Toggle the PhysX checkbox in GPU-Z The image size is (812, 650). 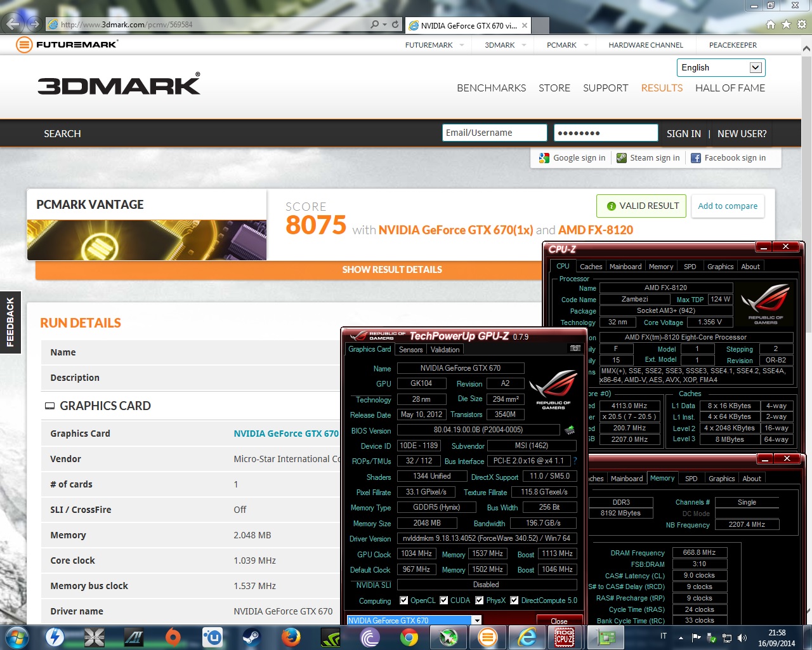point(480,600)
